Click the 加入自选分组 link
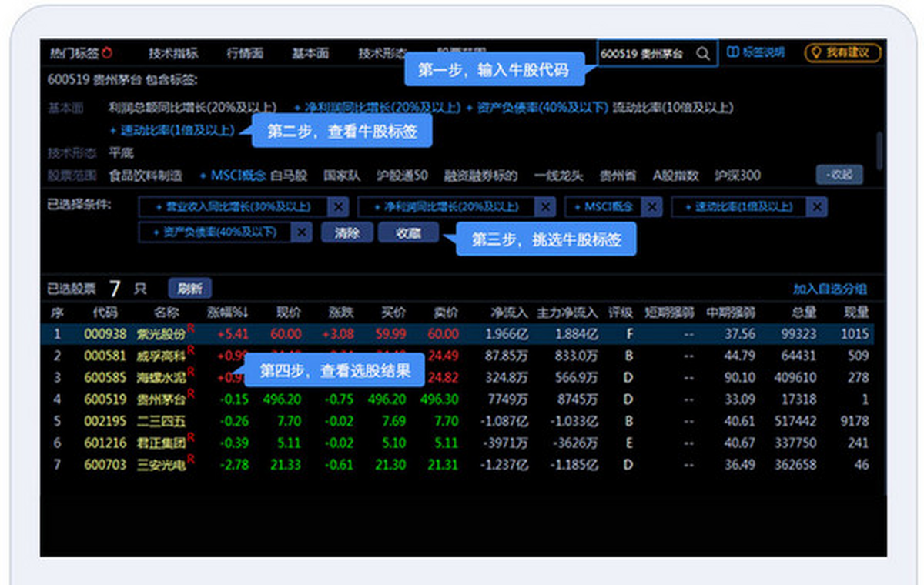Image resolution: width=924 pixels, height=585 pixels. click(830, 289)
